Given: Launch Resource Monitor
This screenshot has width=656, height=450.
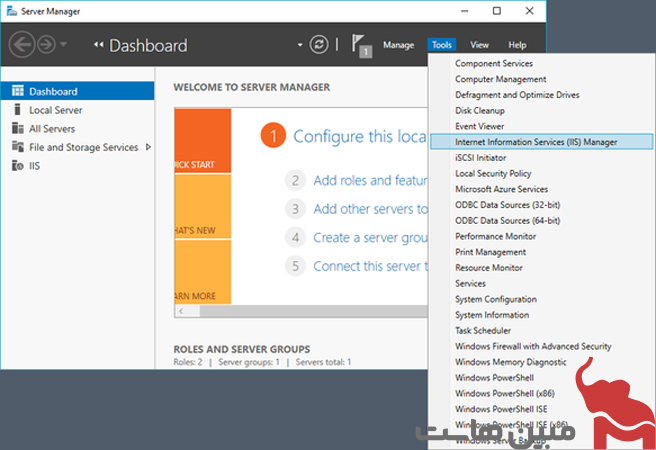Looking at the screenshot, I should pyautogui.click(x=489, y=268).
